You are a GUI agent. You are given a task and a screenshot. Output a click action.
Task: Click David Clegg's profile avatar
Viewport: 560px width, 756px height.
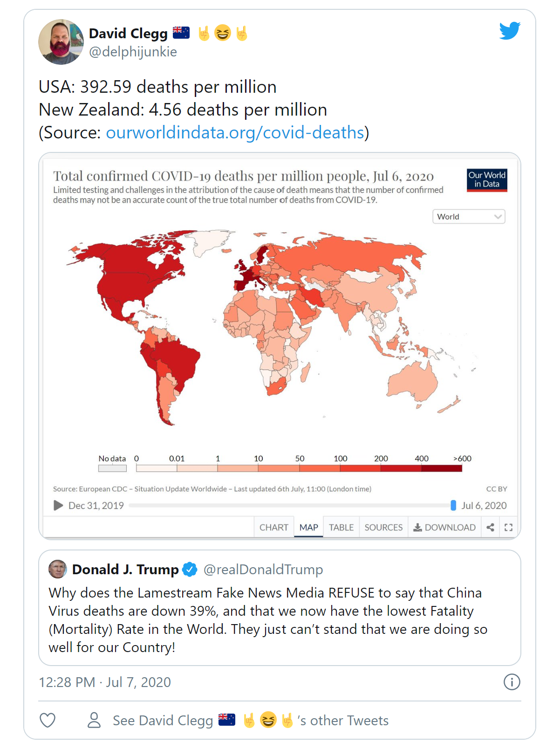[x=61, y=42]
